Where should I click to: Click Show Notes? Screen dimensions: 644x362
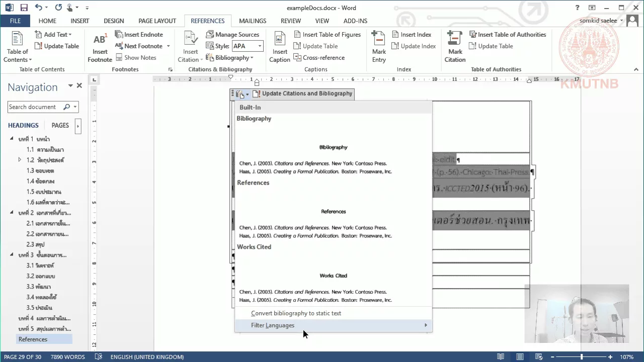coord(136,58)
